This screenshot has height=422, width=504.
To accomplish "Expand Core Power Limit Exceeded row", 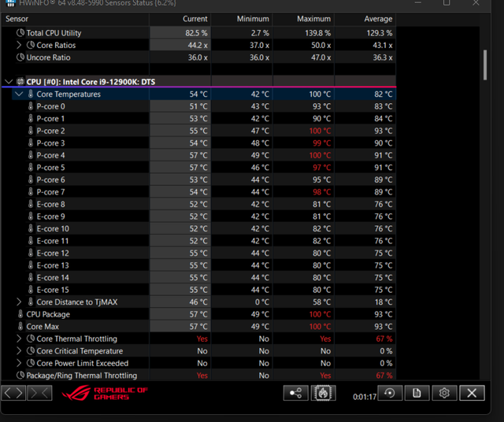I will (x=19, y=363).
